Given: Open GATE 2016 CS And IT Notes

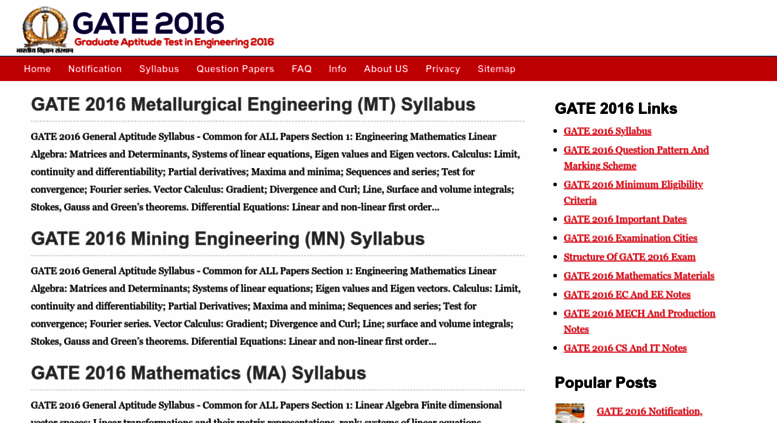Looking at the screenshot, I should point(625,348).
